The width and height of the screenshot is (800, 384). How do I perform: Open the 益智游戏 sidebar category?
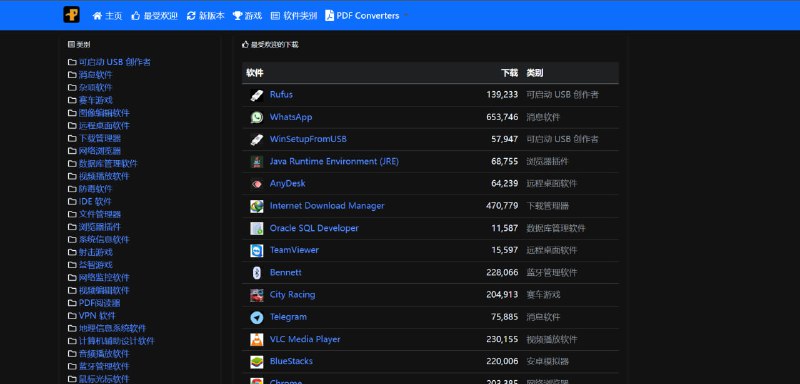[x=96, y=265]
